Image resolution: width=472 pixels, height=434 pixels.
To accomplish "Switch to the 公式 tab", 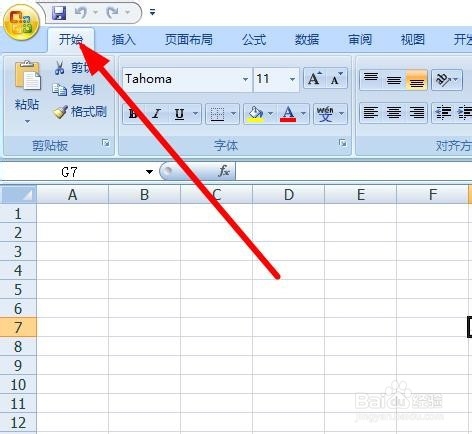I will pos(254,40).
